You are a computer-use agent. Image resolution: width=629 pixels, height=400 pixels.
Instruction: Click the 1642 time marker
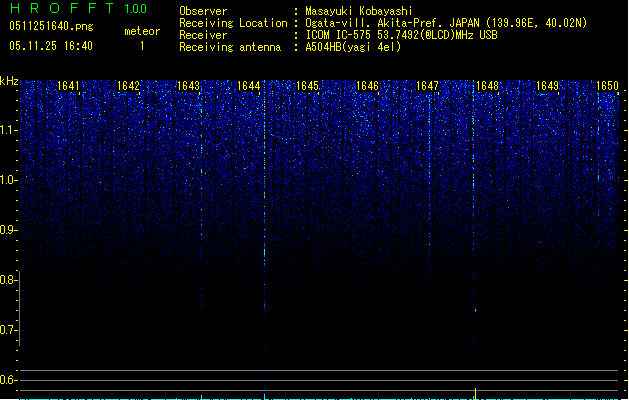(x=128, y=86)
